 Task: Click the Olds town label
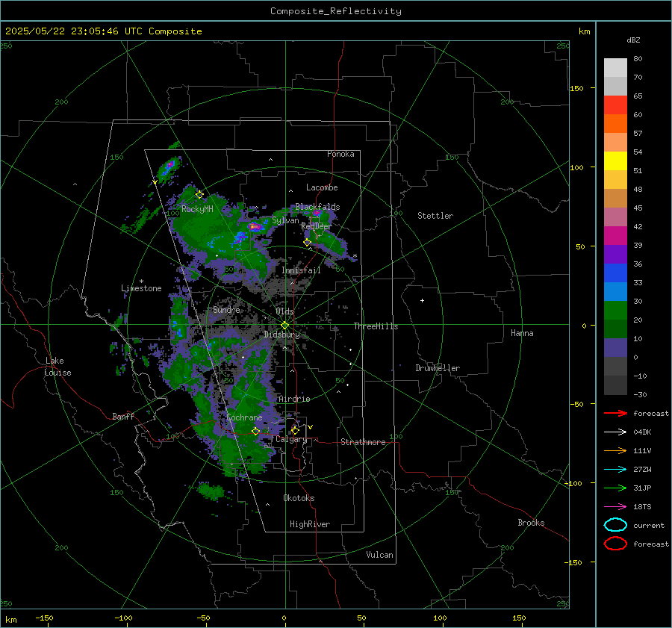(x=284, y=311)
